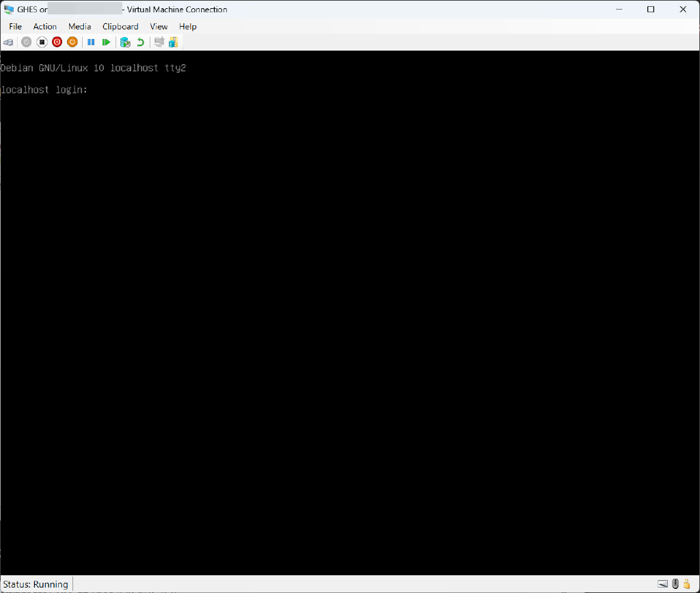This screenshot has width=700, height=593.
Task: Click the grayed-out Start power icon
Action: [26, 42]
